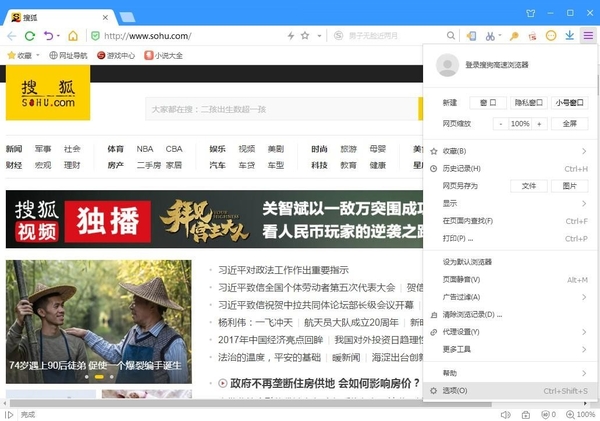Set as default browser via 设为默认浏览器
The height and width of the screenshot is (421, 600).
coord(472,262)
